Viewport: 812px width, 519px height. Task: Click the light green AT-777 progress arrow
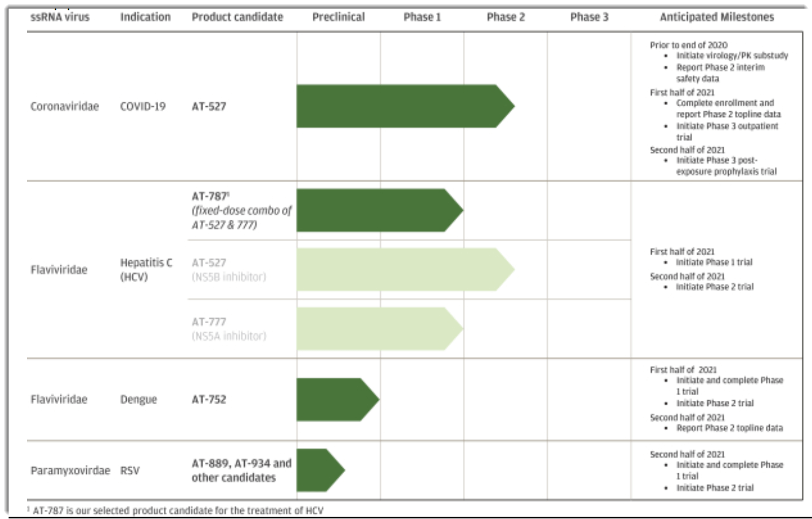(x=374, y=329)
